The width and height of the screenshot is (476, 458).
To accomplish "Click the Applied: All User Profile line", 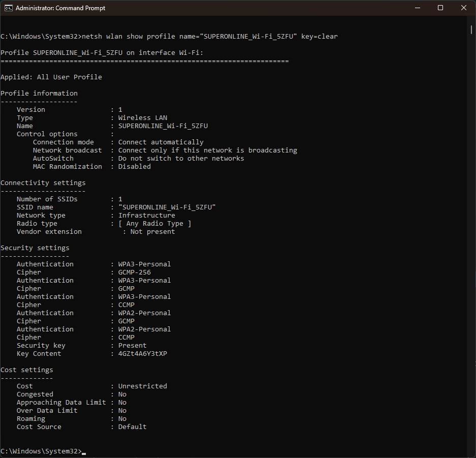I will coord(51,77).
